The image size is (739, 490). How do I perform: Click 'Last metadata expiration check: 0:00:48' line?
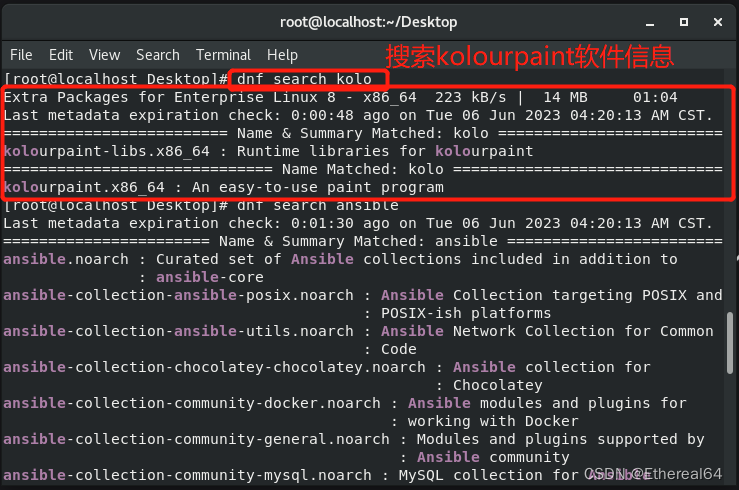[x=358, y=115]
